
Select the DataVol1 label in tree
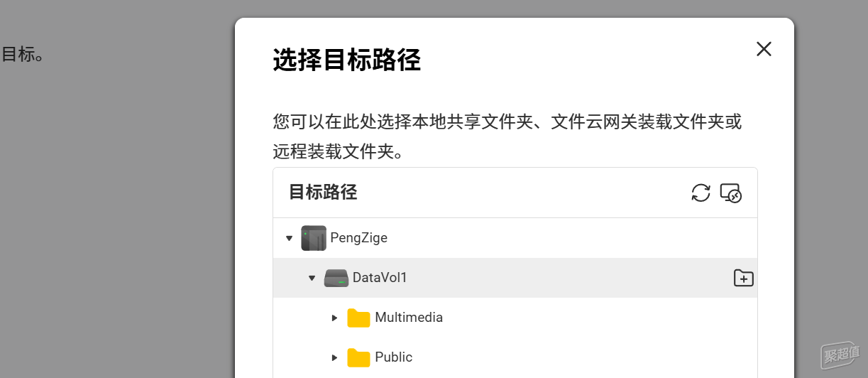point(380,278)
